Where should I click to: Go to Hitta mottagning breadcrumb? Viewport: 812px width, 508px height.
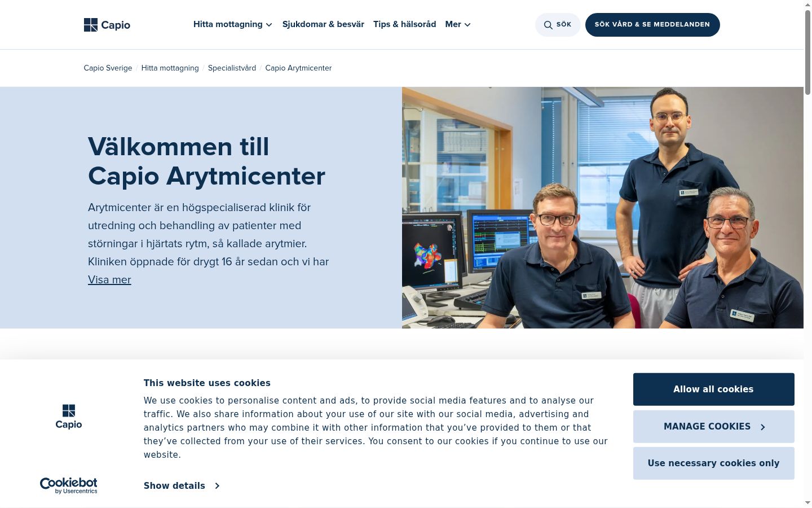(170, 68)
